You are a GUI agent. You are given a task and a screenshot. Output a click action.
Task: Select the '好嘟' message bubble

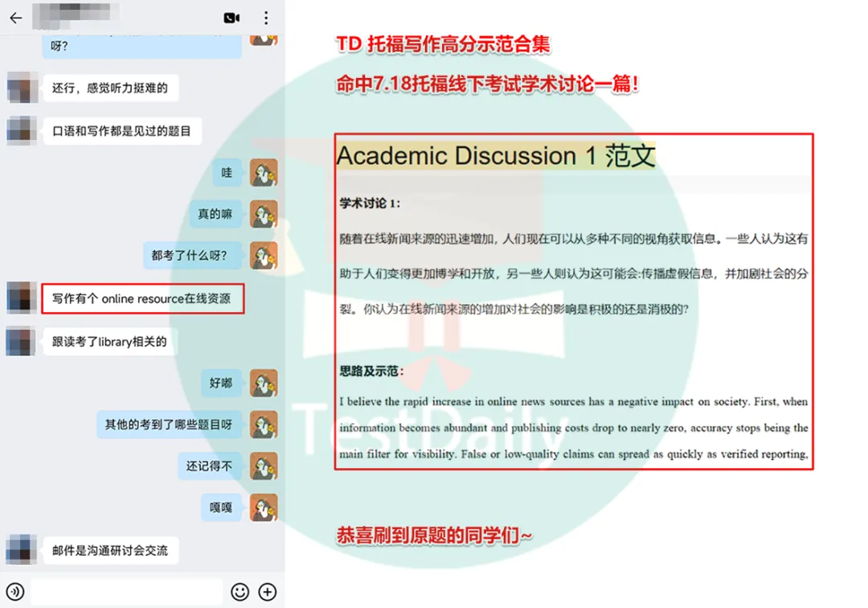[x=221, y=383]
